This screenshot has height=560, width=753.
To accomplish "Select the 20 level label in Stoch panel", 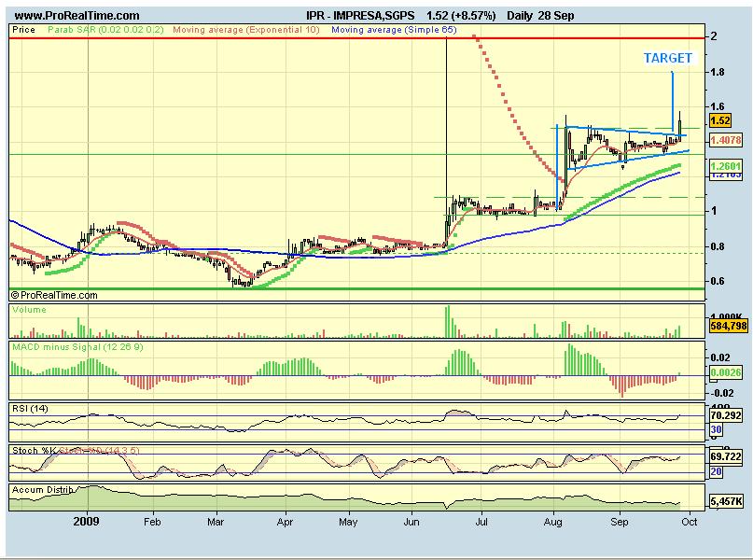I will 716,472.
